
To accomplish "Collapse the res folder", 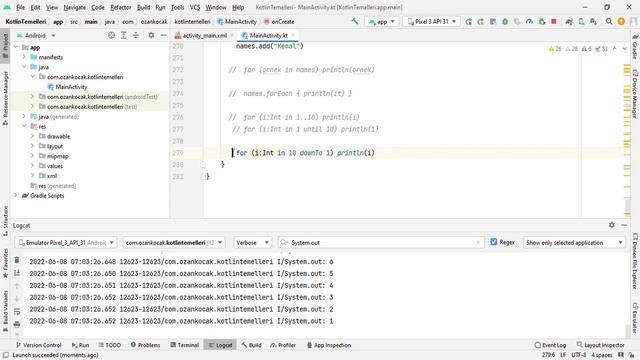I will (24, 127).
